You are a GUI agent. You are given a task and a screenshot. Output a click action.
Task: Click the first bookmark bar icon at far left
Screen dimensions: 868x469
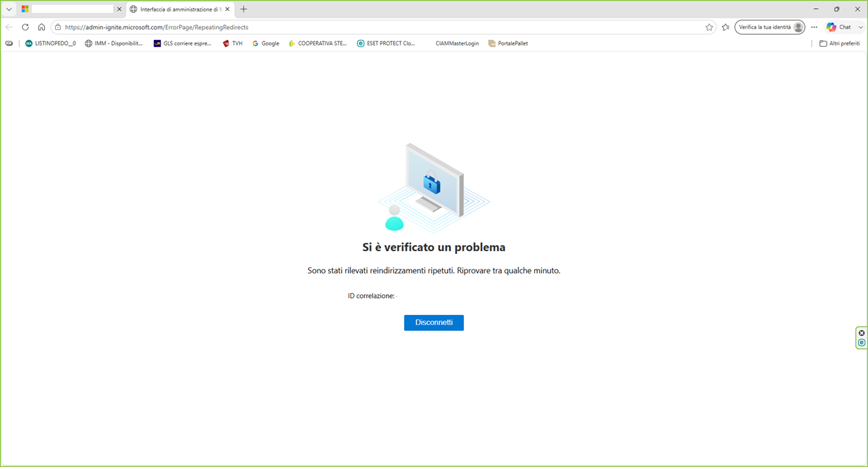pos(9,43)
